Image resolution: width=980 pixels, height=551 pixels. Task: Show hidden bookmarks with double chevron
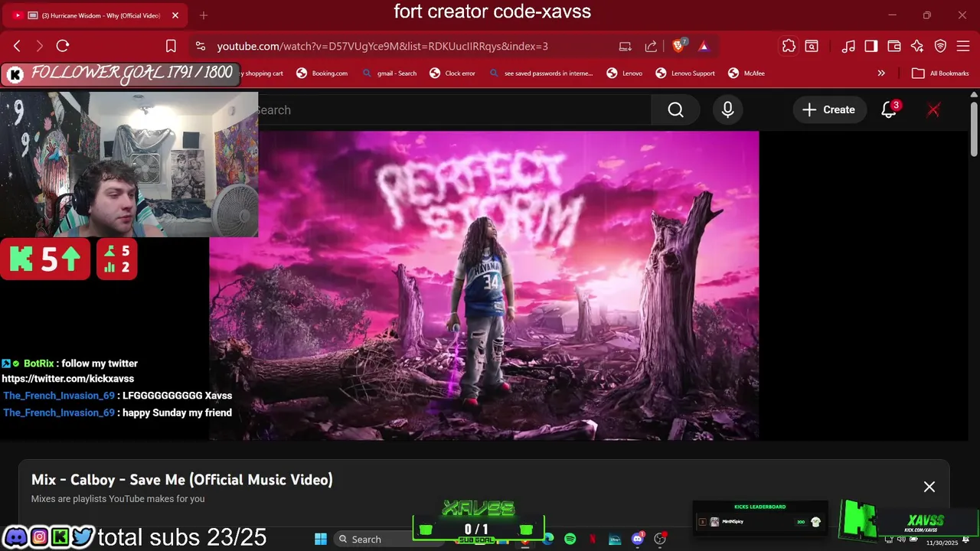click(881, 73)
